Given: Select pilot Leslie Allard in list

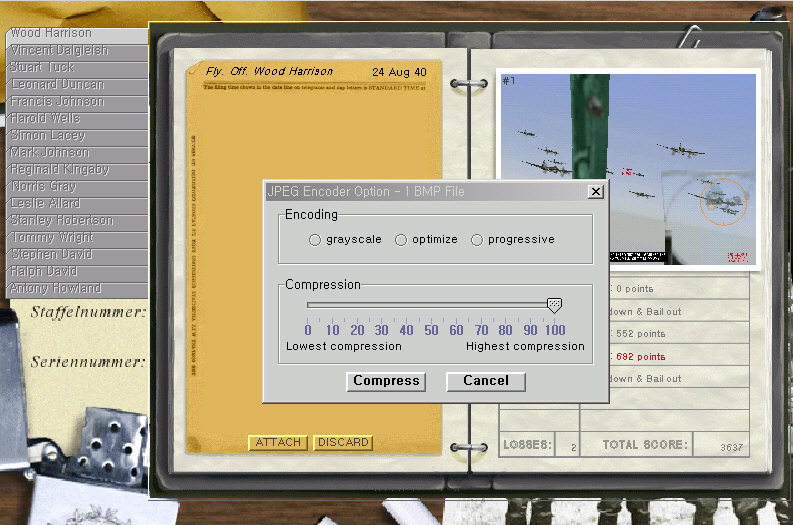Looking at the screenshot, I should pos(77,203).
